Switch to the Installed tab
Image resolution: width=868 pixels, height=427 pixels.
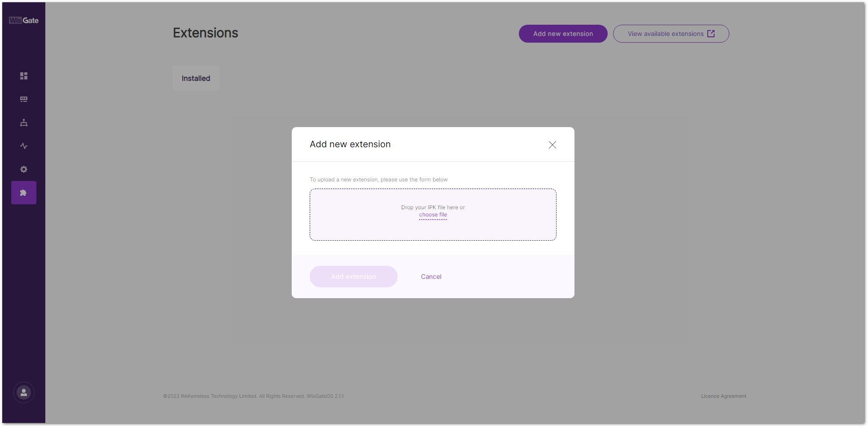[196, 78]
